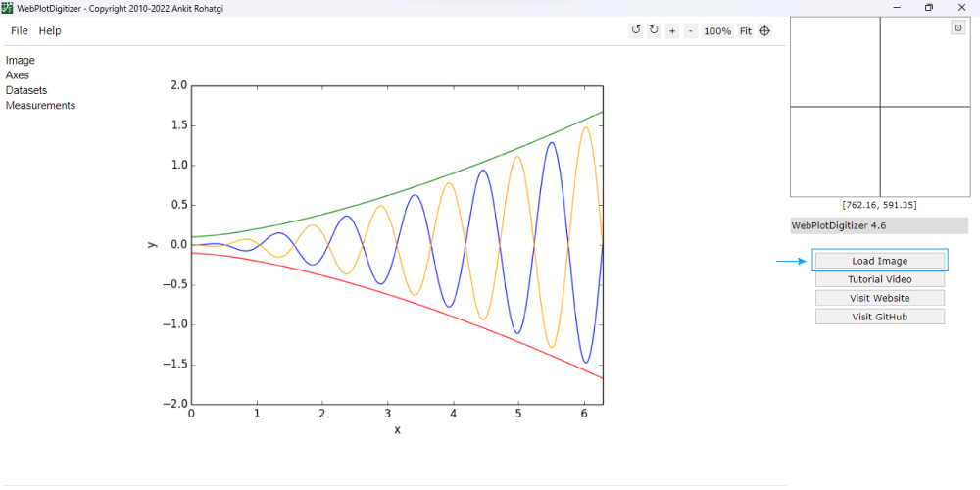Screen dimensions: 980x490
Task: Go to Visit GitHub
Action: click(x=880, y=317)
